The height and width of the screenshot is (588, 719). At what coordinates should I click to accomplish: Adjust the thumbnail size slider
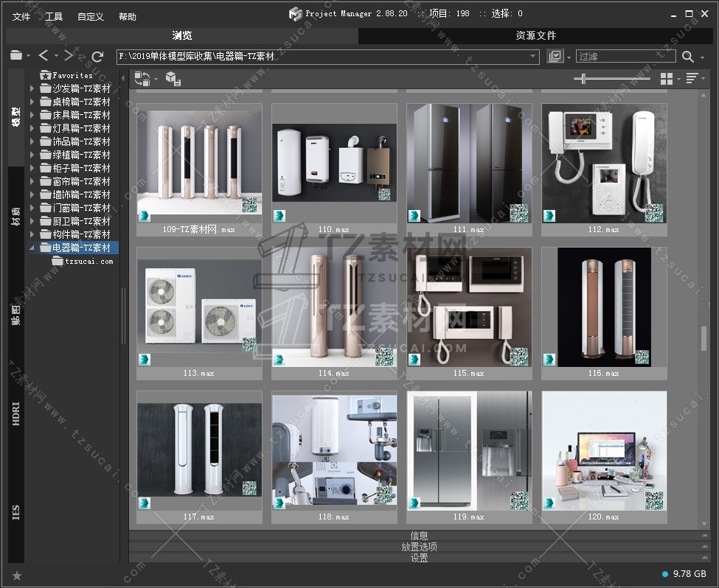click(584, 79)
